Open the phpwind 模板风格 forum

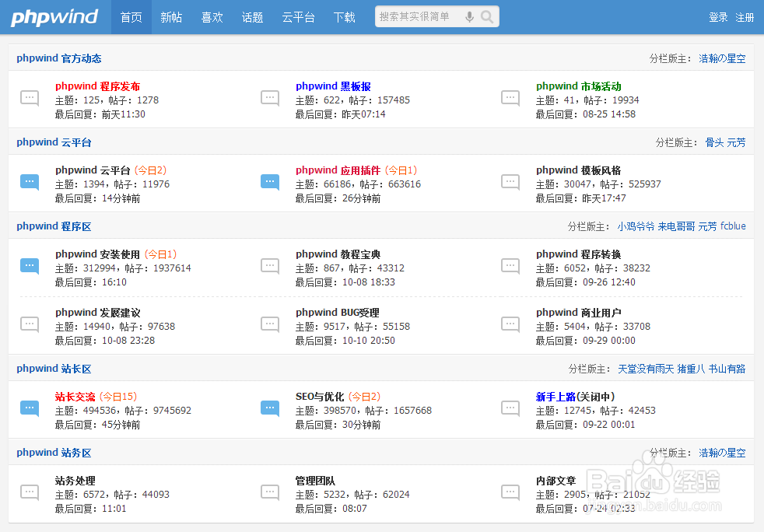click(579, 170)
